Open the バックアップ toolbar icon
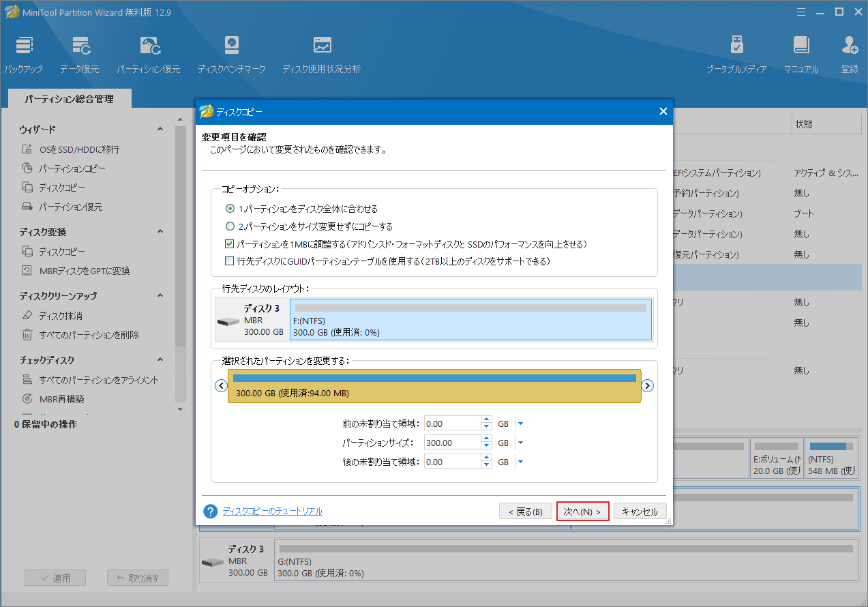Viewport: 868px width, 607px height. (x=23, y=55)
